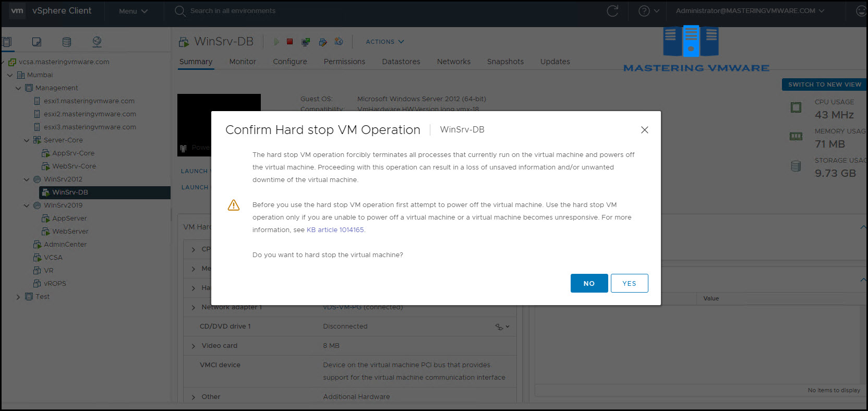868x411 pixels.
Task: Collapse the Management cluster node
Action: [18, 88]
